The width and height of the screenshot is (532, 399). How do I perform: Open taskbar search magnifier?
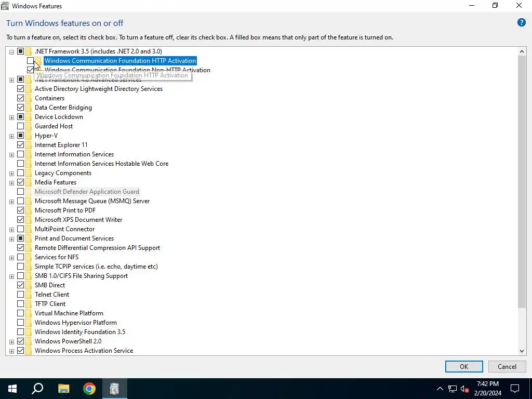(37, 389)
